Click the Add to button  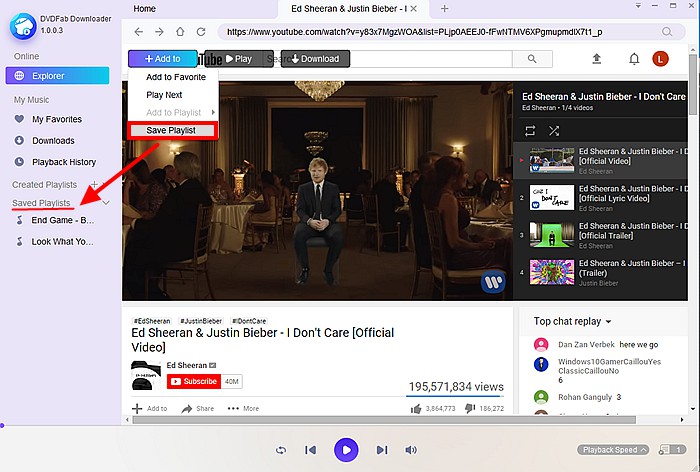tap(162, 58)
